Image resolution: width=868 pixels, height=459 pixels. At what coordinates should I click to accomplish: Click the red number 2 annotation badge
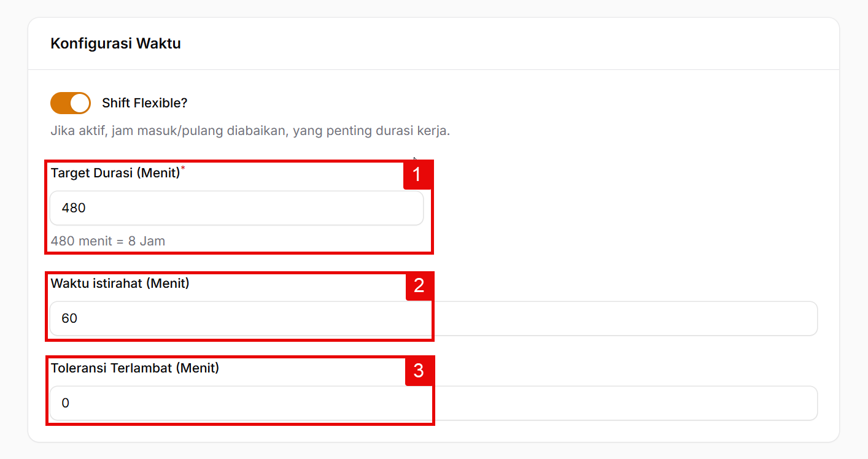click(419, 286)
